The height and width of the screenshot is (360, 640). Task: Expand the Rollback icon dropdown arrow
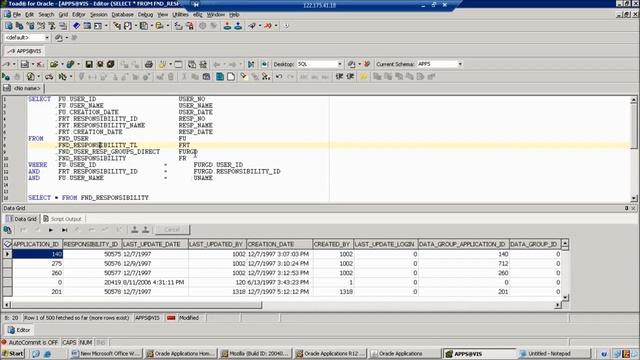(x=276, y=26)
